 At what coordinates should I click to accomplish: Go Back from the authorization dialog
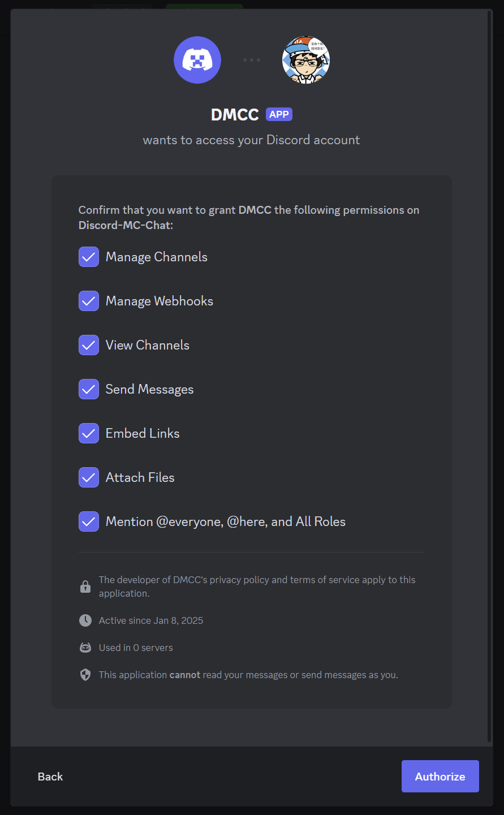(50, 777)
